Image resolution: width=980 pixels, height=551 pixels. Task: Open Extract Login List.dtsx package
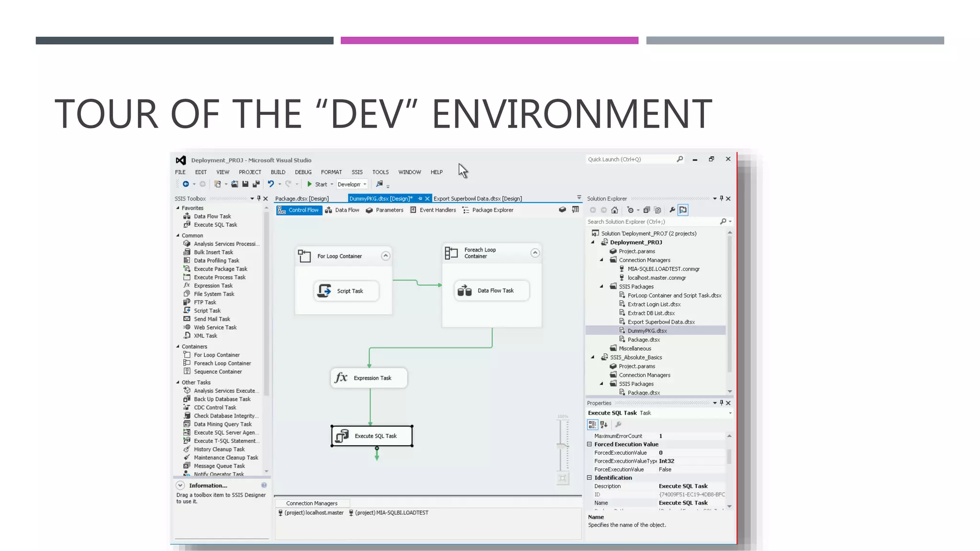coord(654,304)
